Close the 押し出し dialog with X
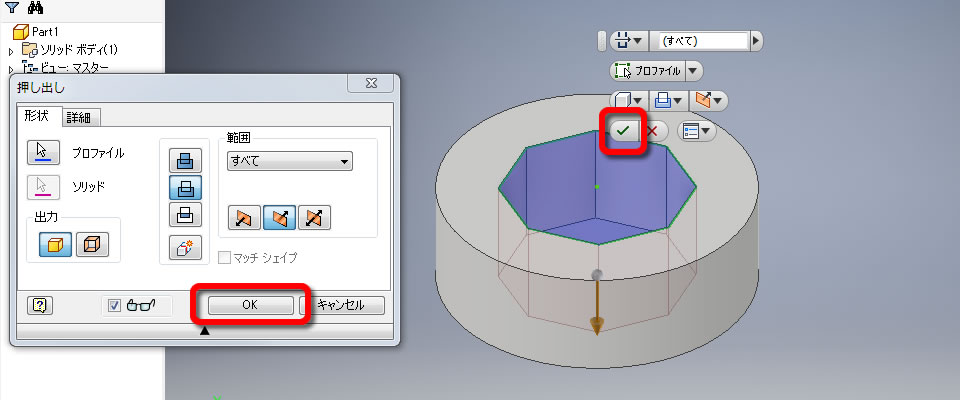The width and height of the screenshot is (960, 400). (370, 84)
